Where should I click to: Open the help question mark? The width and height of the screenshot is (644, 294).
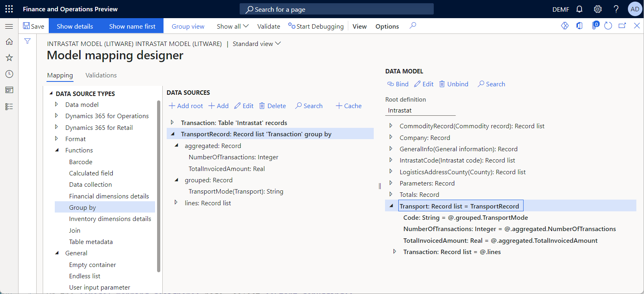616,9
